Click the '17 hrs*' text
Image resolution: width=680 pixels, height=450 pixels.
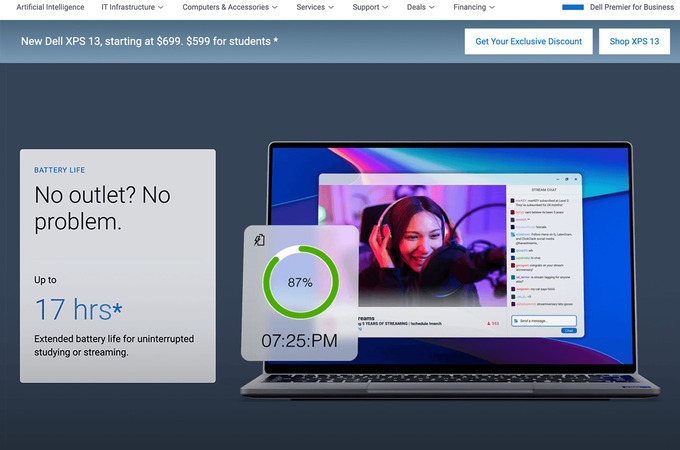coord(78,309)
